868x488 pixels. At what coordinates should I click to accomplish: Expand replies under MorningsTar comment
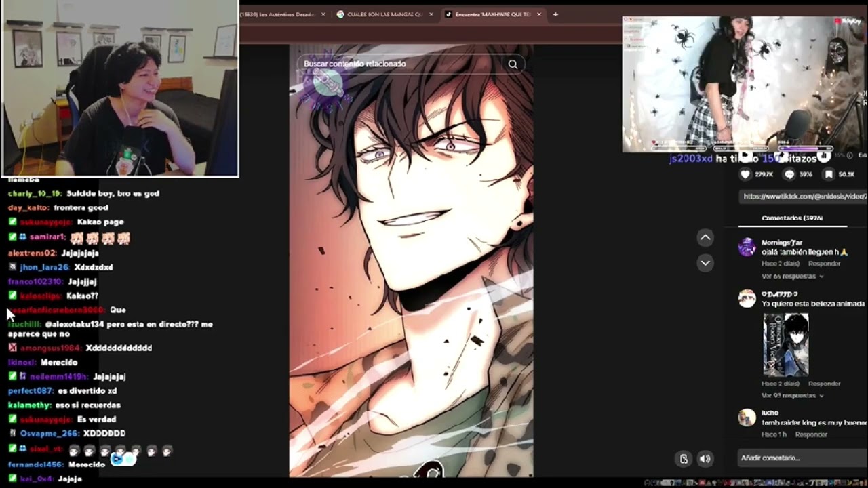792,277
